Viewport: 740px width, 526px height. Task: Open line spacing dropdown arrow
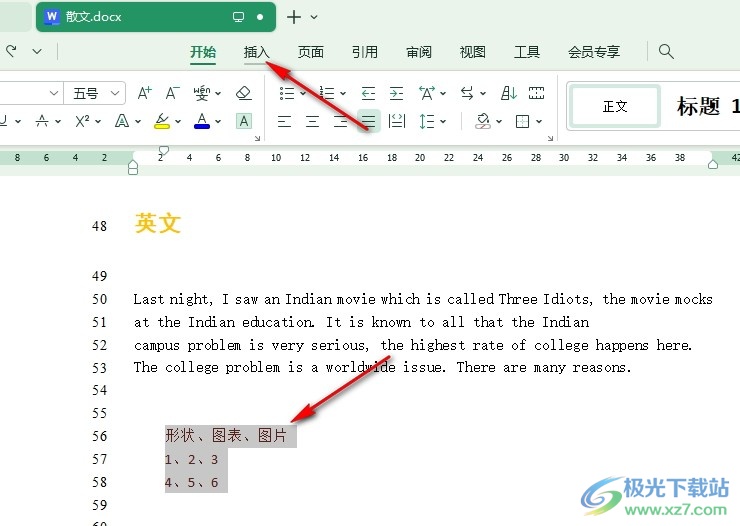coord(443,122)
